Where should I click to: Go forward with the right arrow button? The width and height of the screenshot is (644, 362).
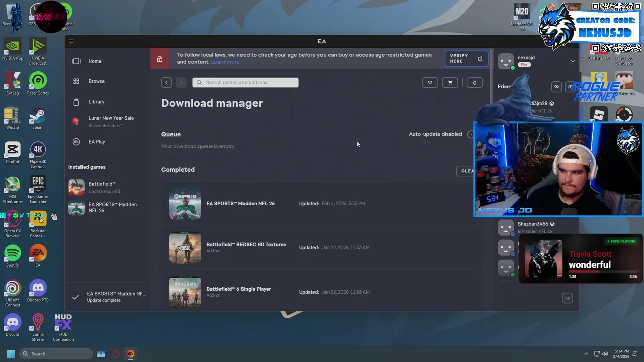click(x=181, y=83)
